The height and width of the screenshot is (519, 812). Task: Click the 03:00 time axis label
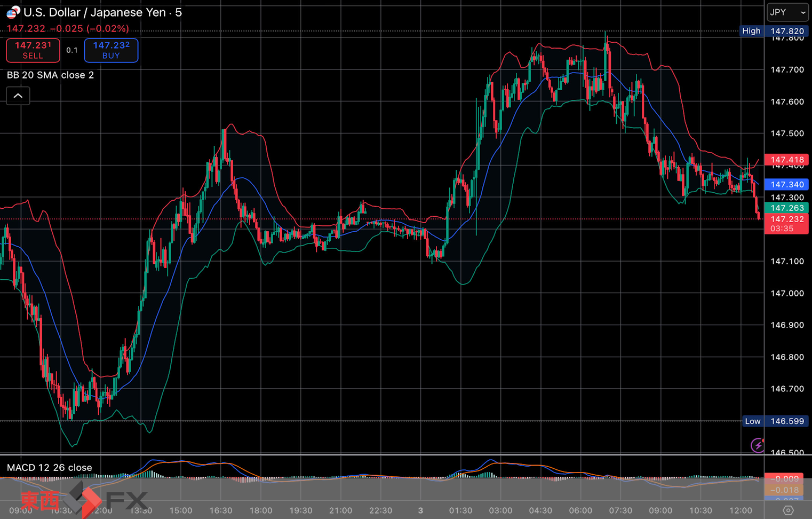[500, 510]
